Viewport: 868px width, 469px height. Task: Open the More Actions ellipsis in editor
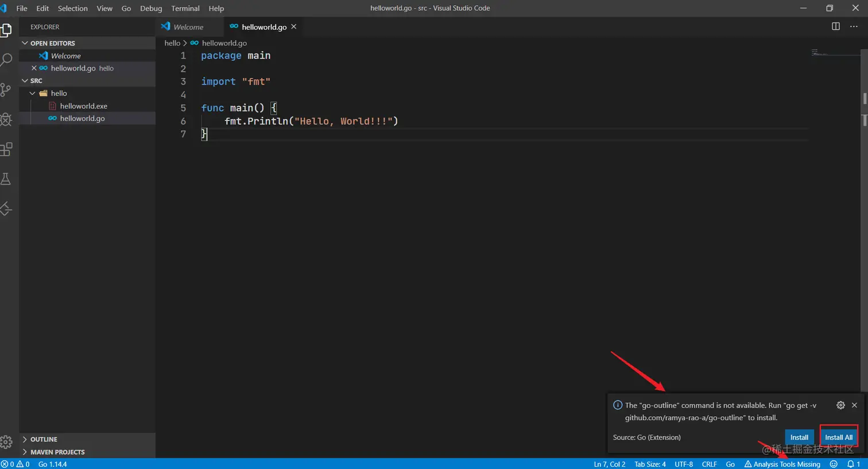click(854, 26)
